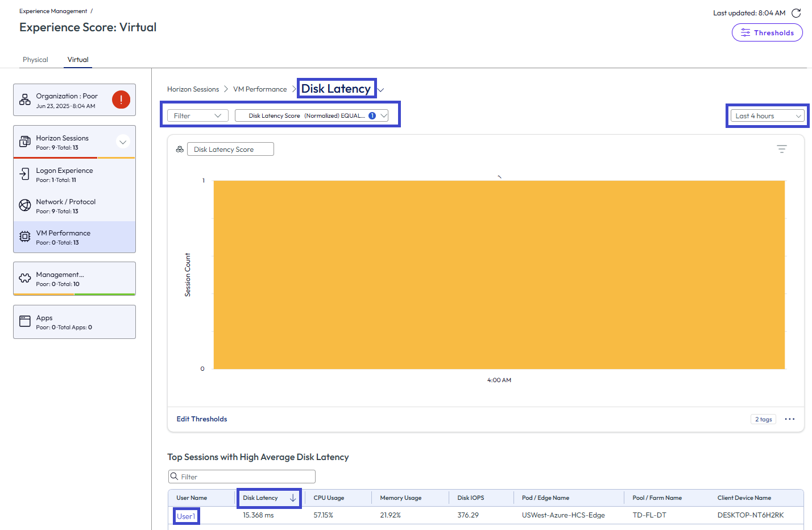The height and width of the screenshot is (530, 812).
Task: Click the Horizon Sessions icon
Action: pos(25,142)
